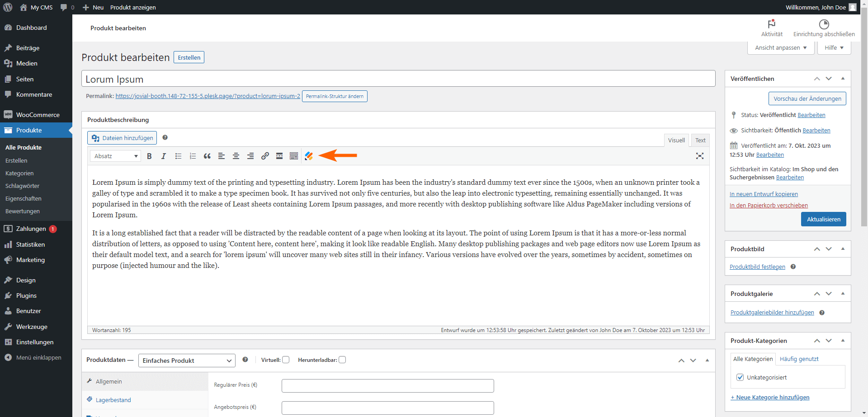Open the Aktivität panel
The image size is (868, 417).
pyautogui.click(x=772, y=28)
